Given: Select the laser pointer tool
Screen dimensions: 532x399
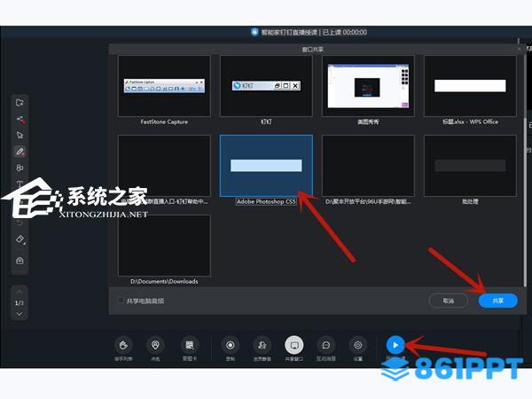Looking at the screenshot, I should tap(20, 119).
